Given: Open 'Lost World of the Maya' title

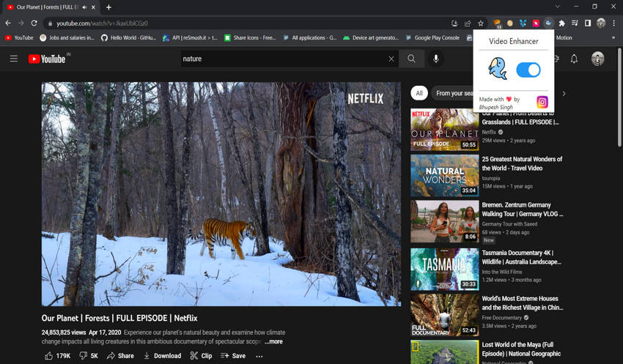Looking at the screenshot, I should coord(521,349).
